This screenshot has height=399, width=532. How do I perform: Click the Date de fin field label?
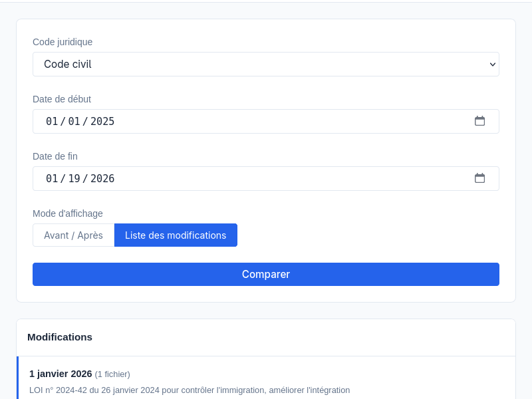[x=55, y=156]
